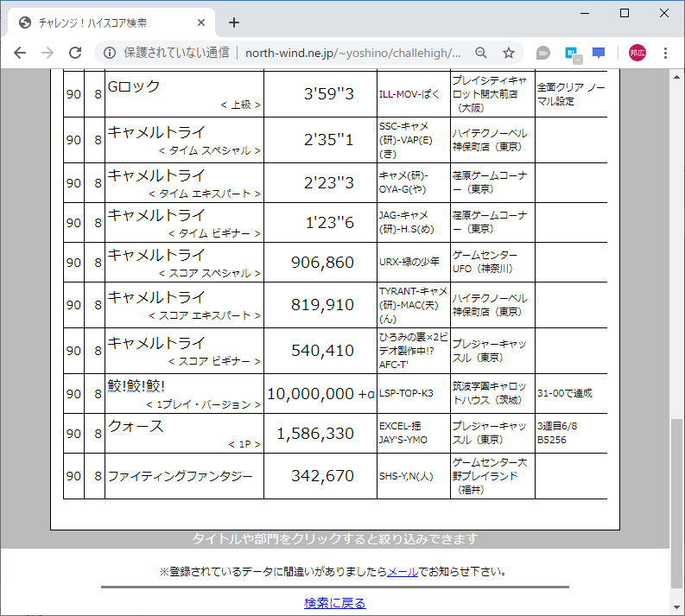The height and width of the screenshot is (616, 685).
Task: Click the vertical scrollbar thumb
Action: [x=676, y=504]
